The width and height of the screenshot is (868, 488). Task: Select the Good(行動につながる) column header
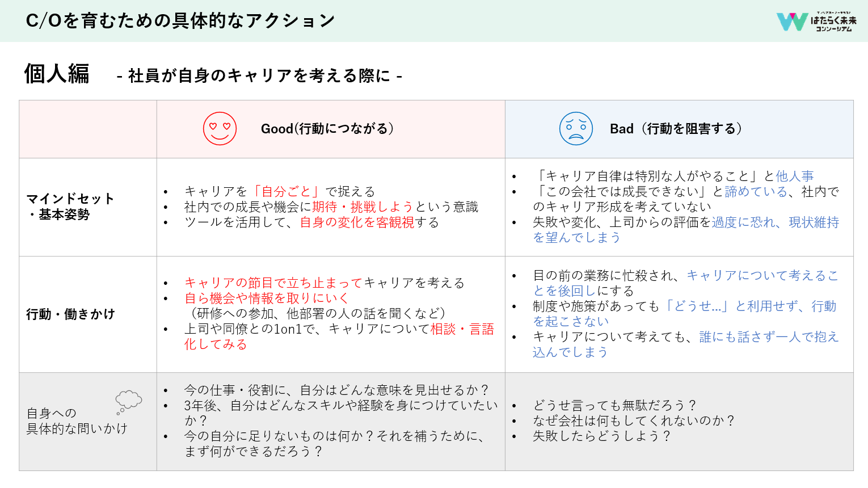[x=327, y=129]
